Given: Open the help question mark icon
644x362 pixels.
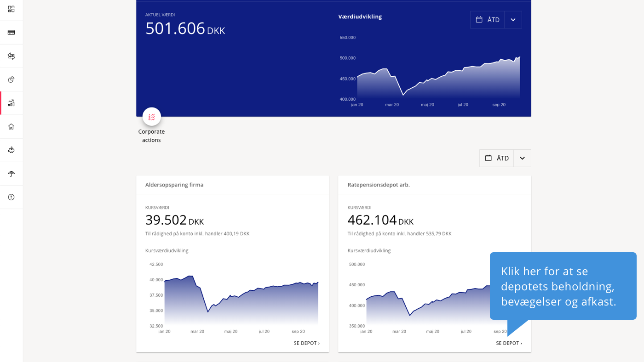Looking at the screenshot, I should click(11, 197).
